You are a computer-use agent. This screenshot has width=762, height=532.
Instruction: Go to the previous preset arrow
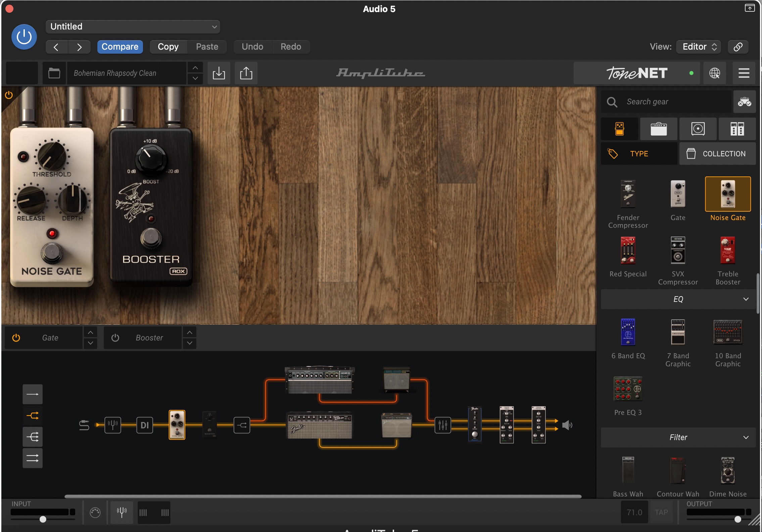tap(56, 47)
